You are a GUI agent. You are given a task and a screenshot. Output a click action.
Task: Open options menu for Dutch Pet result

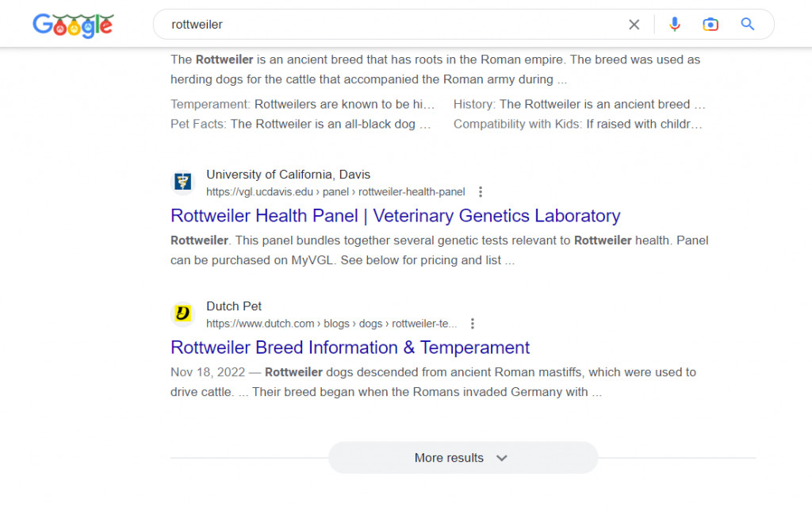click(473, 324)
